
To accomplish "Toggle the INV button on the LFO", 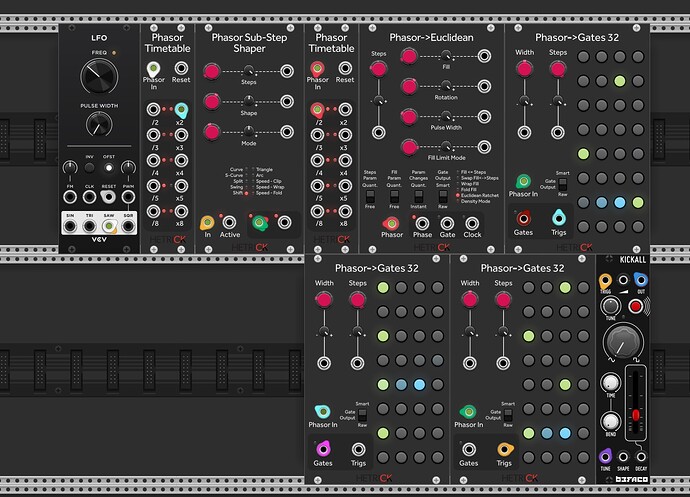I will [x=89, y=168].
